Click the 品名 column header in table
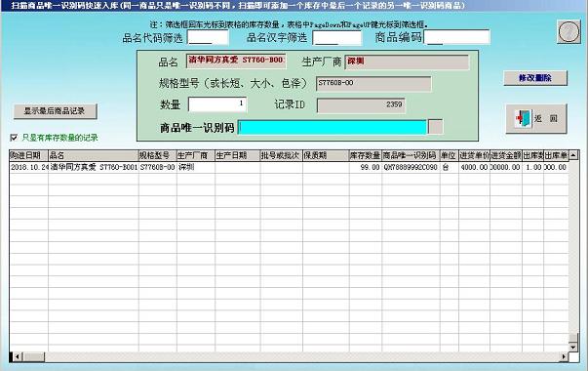Image resolution: width=588 pixels, height=371 pixels. pos(94,155)
